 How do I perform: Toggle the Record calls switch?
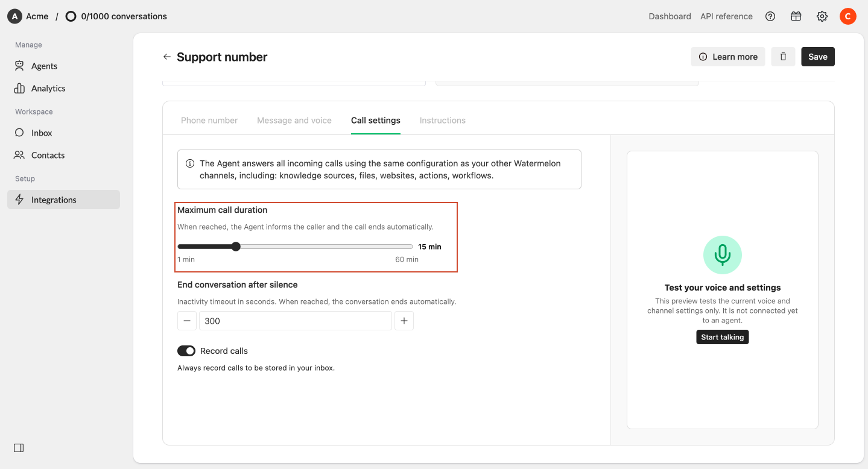pos(186,351)
